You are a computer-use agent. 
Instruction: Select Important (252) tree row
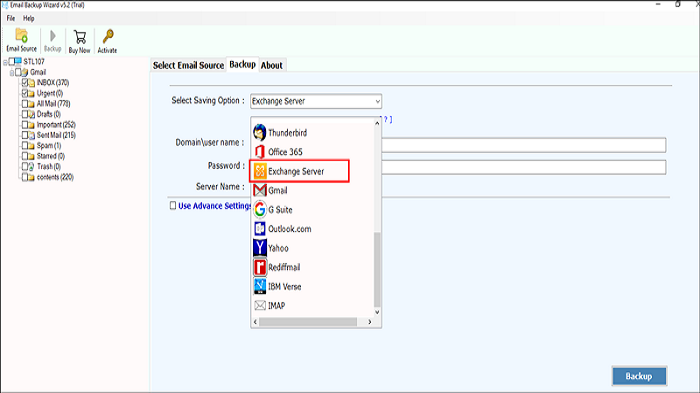[x=56, y=125]
